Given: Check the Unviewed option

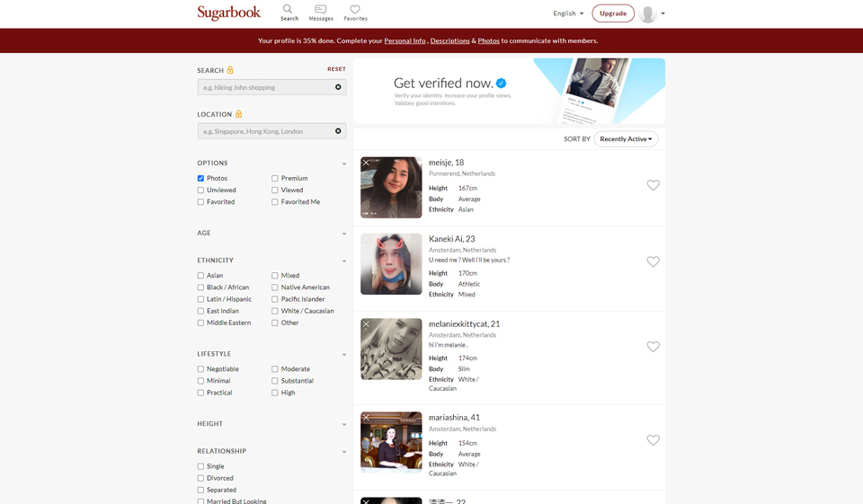Looking at the screenshot, I should coord(200,190).
